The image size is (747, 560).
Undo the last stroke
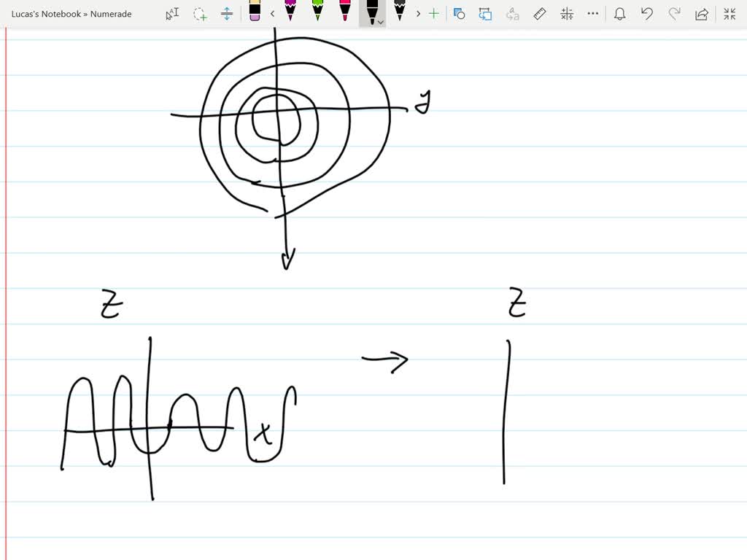[x=646, y=14]
